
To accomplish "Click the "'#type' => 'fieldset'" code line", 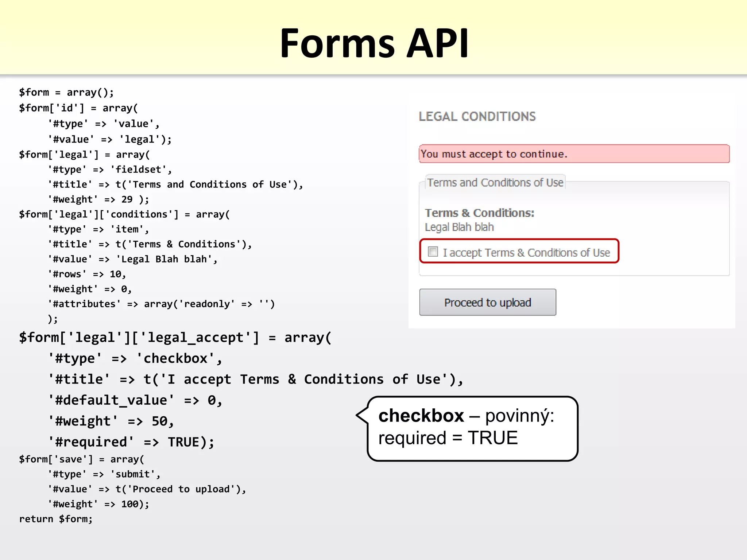I will tap(109, 170).
